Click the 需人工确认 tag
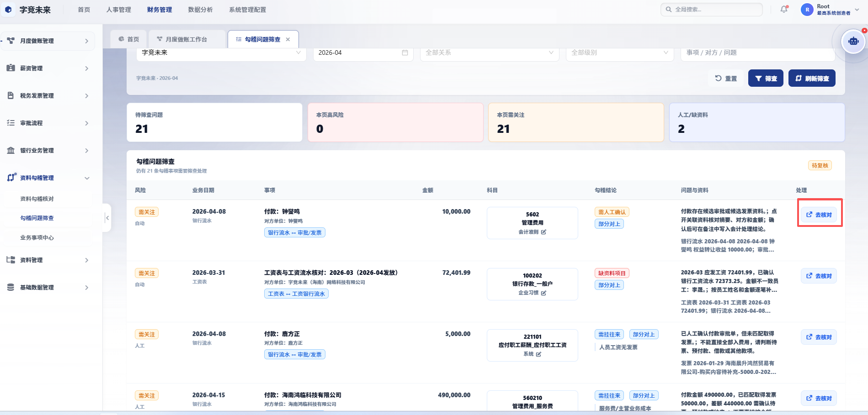Image resolution: width=868 pixels, height=415 pixels. point(612,212)
